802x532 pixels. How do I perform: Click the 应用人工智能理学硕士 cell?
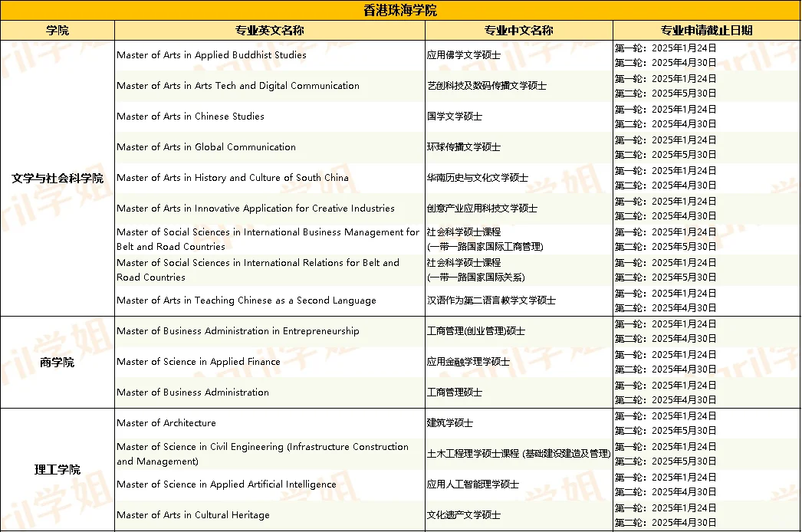point(518,485)
